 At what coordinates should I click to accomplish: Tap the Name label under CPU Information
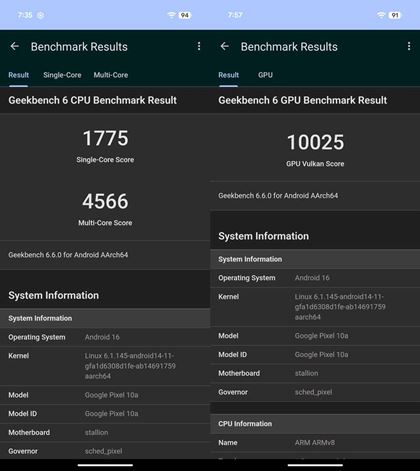228,443
